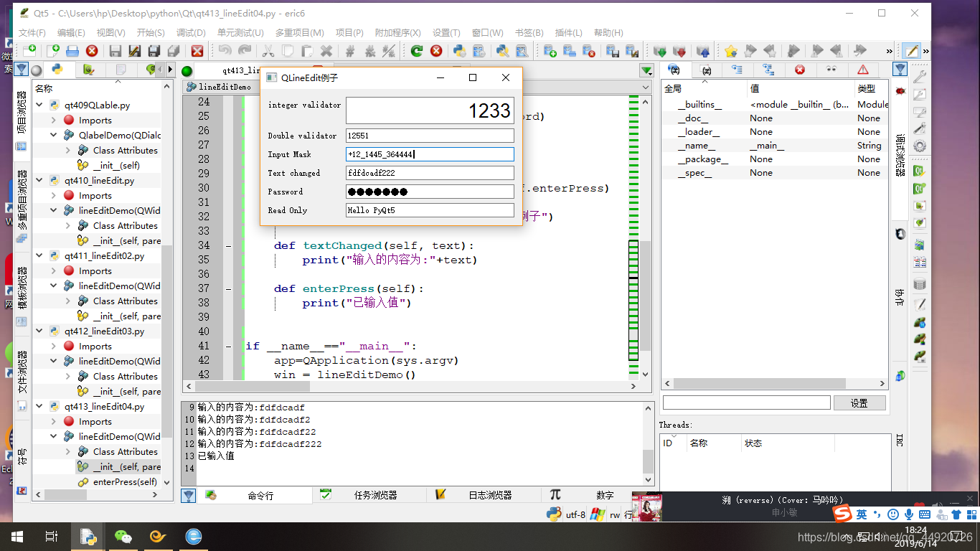Click the Double validator input field

[x=430, y=136]
